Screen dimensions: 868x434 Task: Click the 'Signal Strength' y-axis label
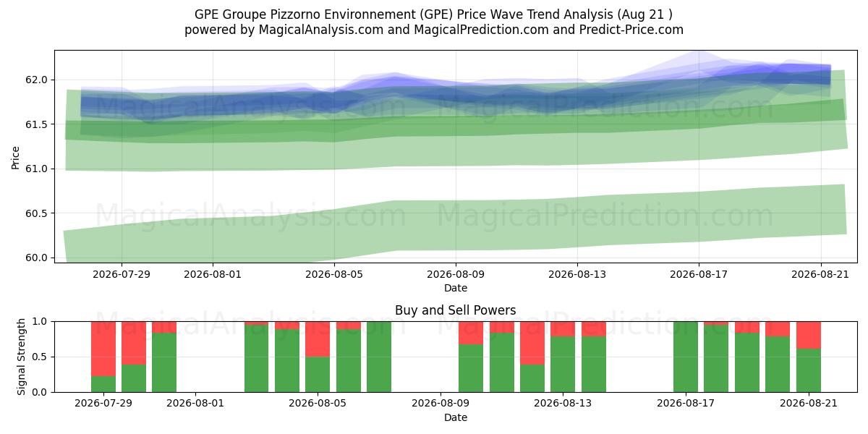[22, 357]
